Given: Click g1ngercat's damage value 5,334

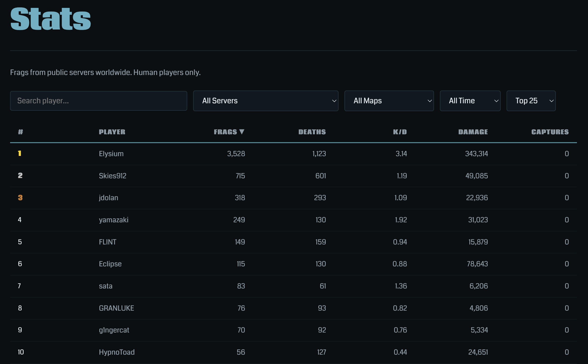Looking at the screenshot, I should click(479, 330).
